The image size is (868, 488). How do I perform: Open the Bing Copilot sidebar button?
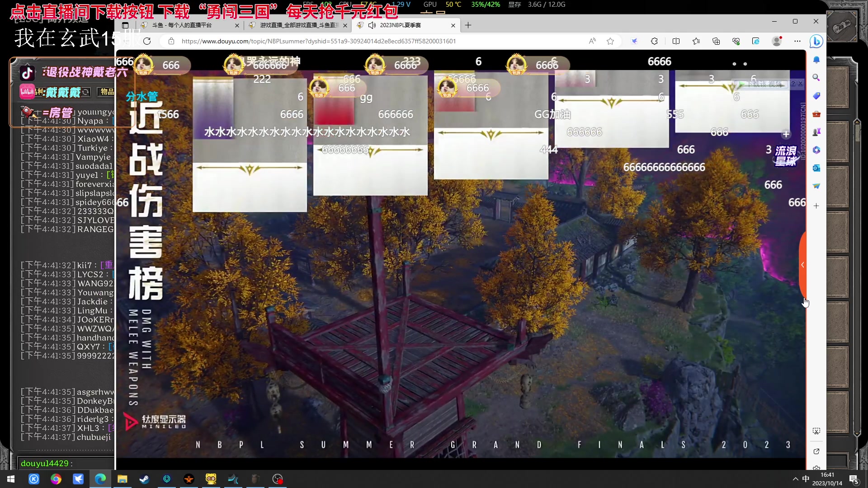pos(816,41)
